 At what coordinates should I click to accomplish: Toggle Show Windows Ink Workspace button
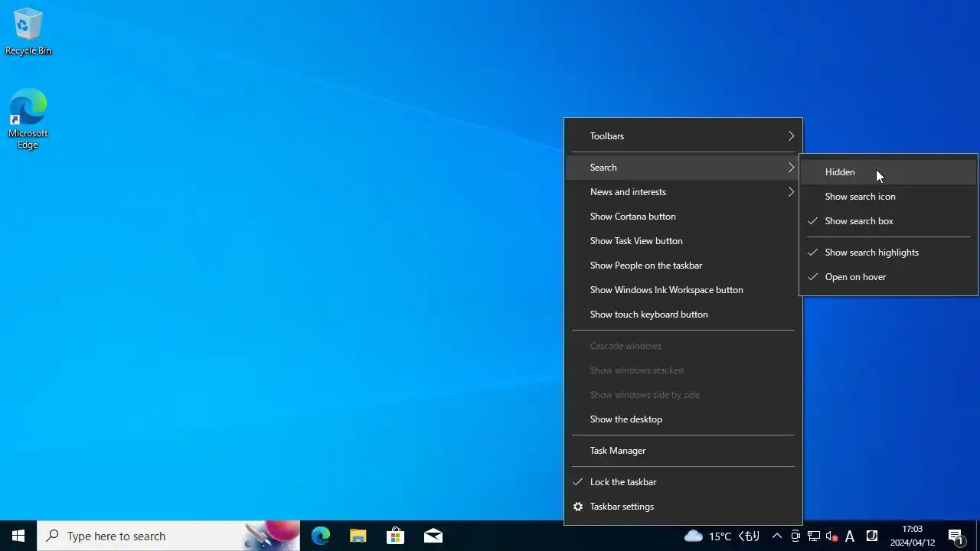click(683, 290)
